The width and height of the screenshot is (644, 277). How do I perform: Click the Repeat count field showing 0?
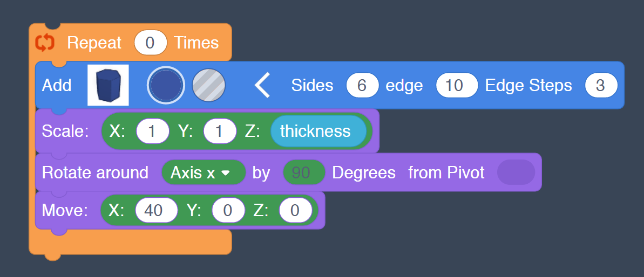(x=150, y=43)
